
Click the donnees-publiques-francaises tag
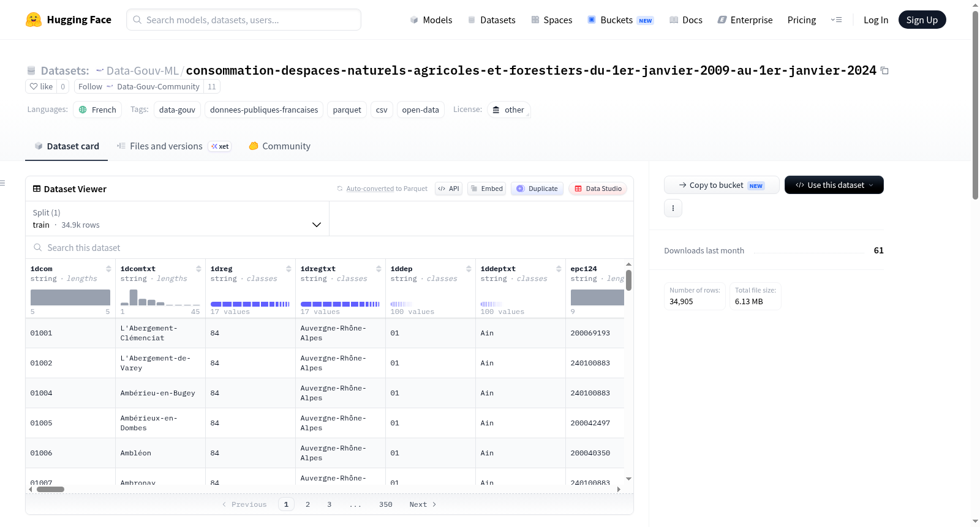(x=264, y=110)
